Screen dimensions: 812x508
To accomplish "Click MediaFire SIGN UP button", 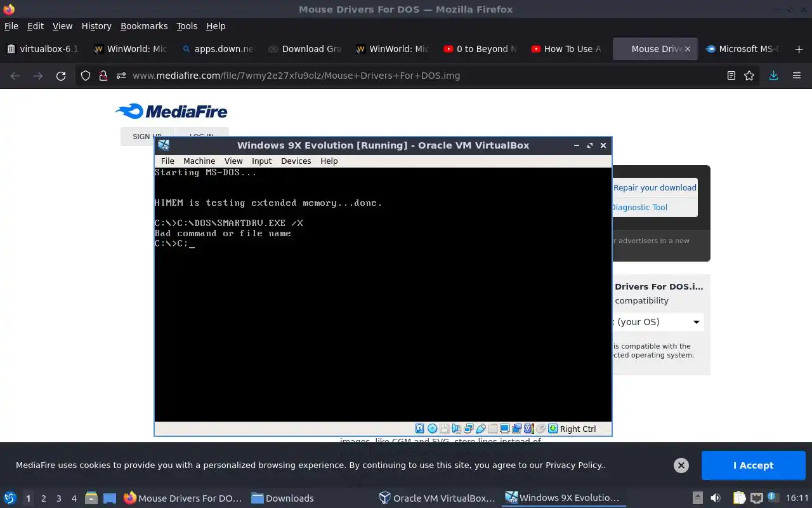I will [x=147, y=137].
